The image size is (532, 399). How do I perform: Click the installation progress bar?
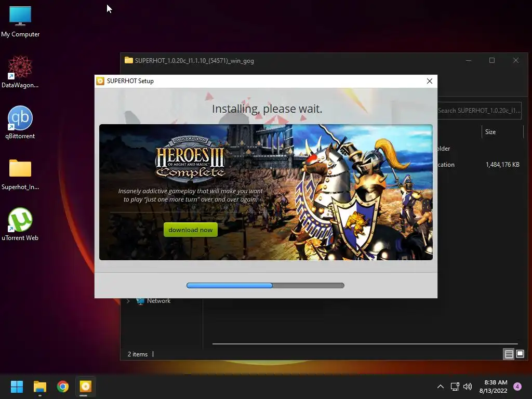click(265, 285)
